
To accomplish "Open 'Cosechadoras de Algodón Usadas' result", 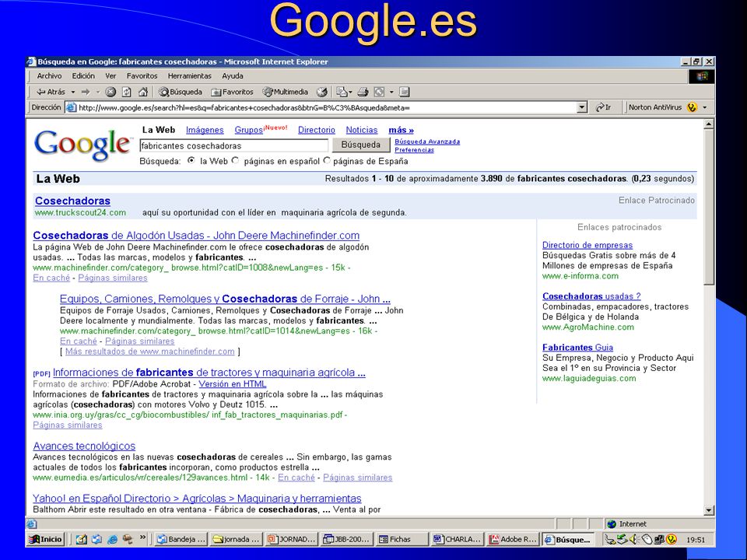I will tap(196, 235).
